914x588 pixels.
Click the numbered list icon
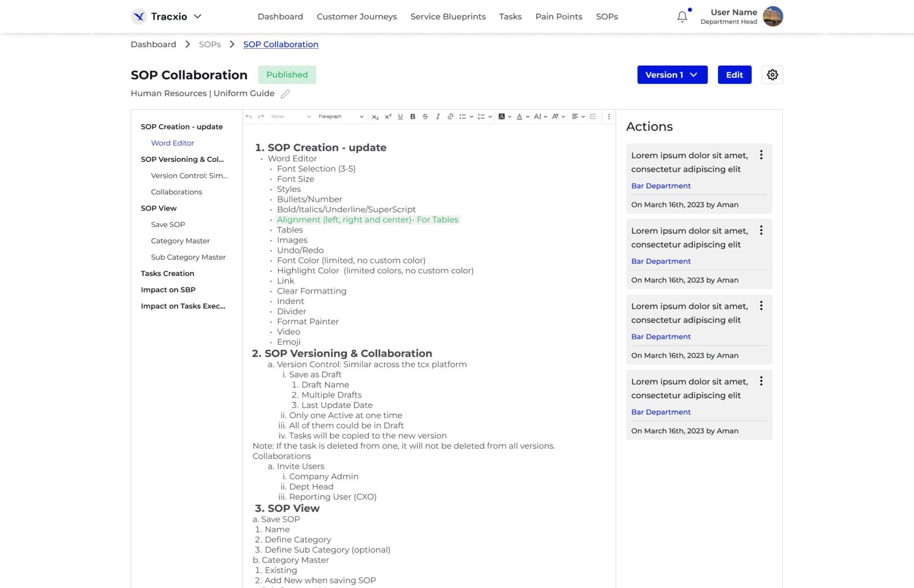[x=481, y=116]
